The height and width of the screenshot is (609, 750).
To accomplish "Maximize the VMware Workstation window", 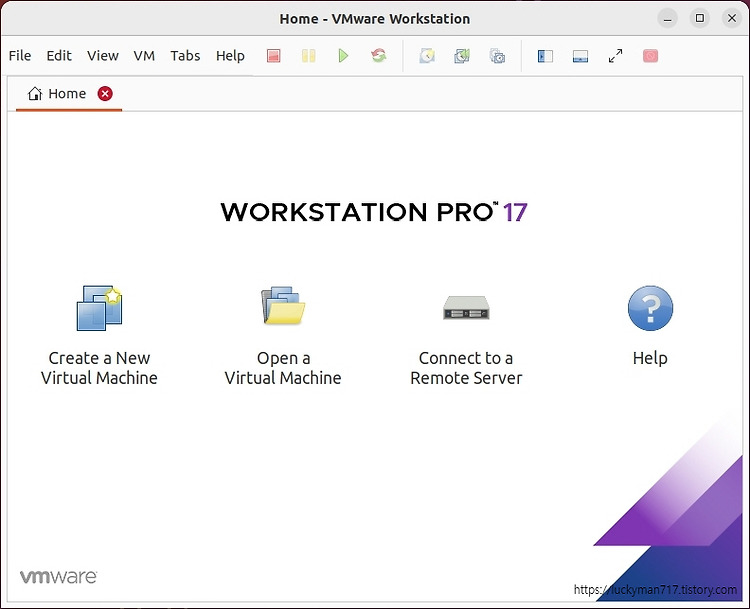I will pos(700,18).
